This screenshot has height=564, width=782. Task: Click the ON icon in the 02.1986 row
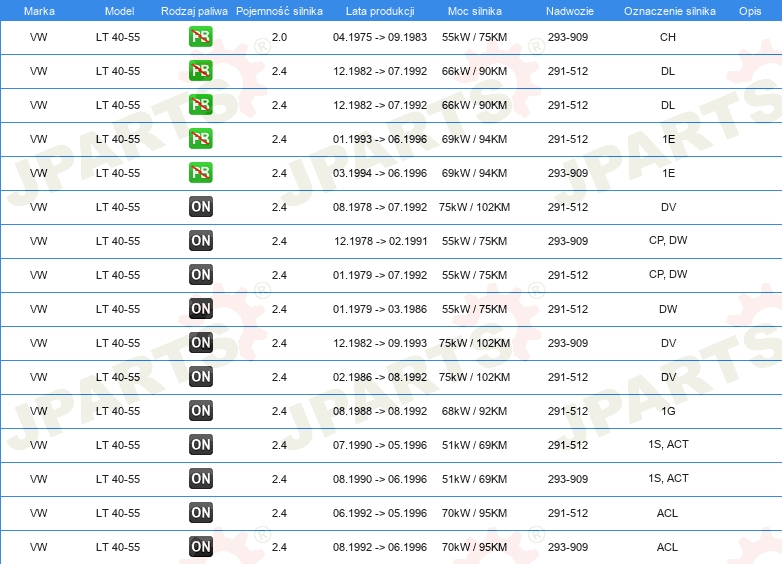coord(200,376)
